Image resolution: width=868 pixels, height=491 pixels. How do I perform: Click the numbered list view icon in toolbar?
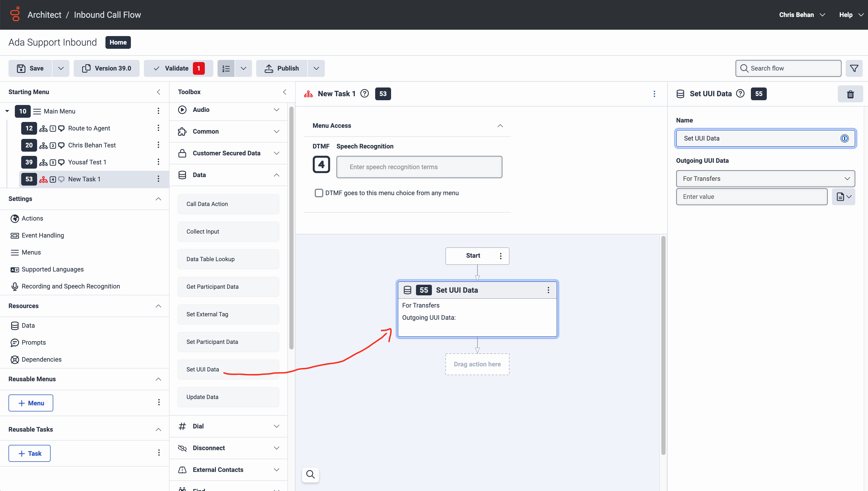click(226, 68)
